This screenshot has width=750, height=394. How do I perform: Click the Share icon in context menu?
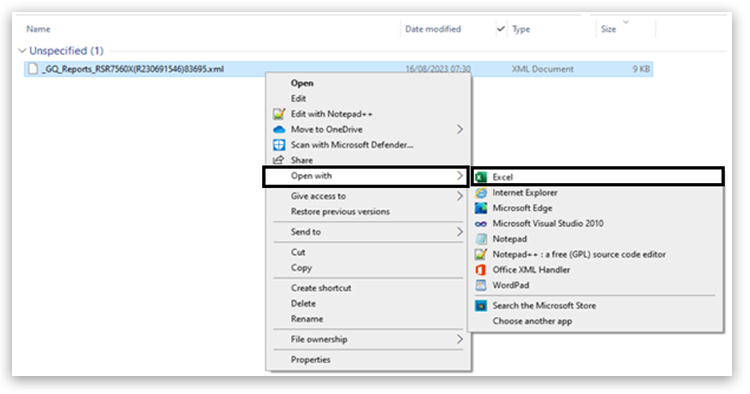(278, 160)
